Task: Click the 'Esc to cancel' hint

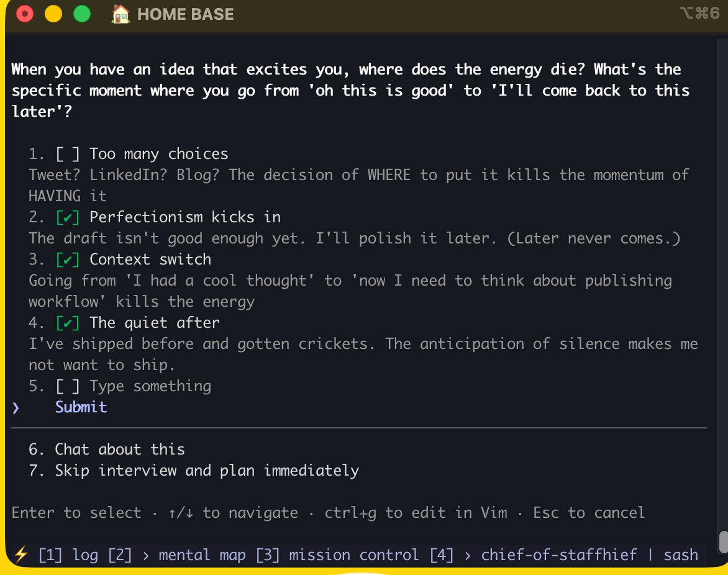Action: tap(589, 513)
